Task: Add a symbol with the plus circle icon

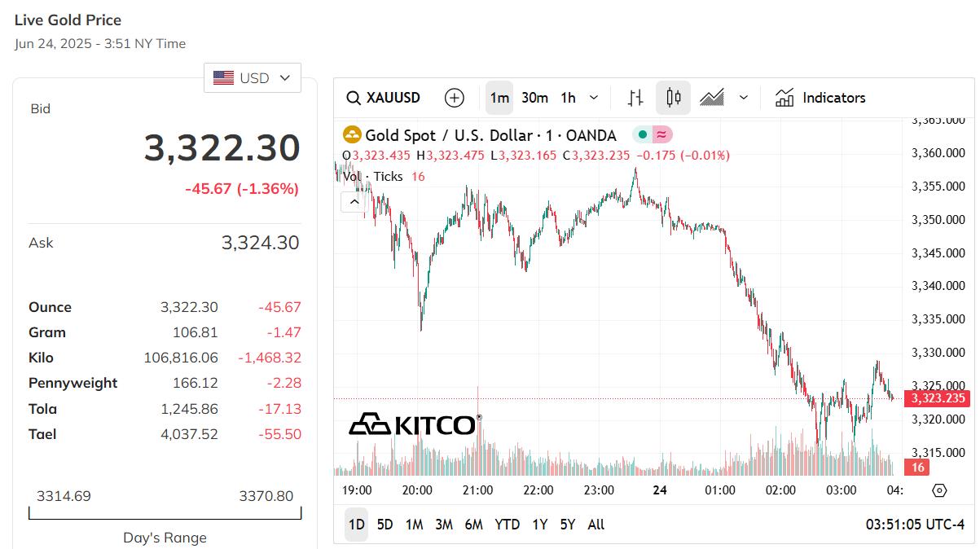Action: point(455,98)
